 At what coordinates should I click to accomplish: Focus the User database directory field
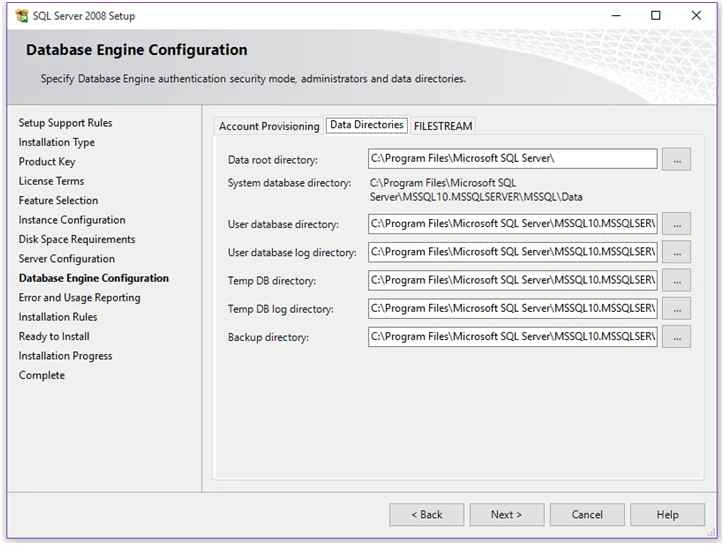pyautogui.click(x=513, y=224)
